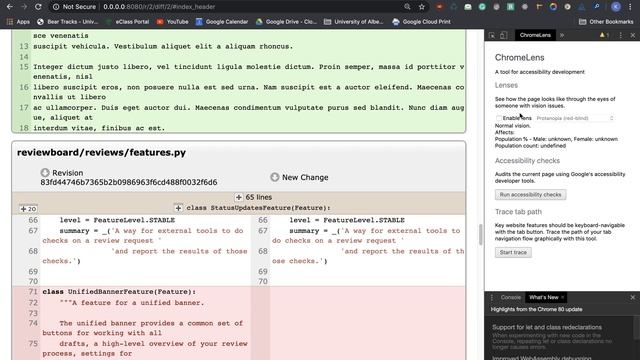Open the red extension icon after the star
Screen dimensions: 640x360
440,7
